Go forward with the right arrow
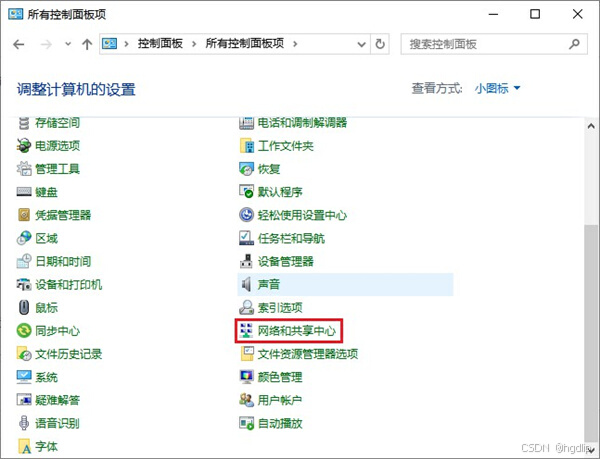This screenshot has width=600, height=459. click(x=46, y=44)
